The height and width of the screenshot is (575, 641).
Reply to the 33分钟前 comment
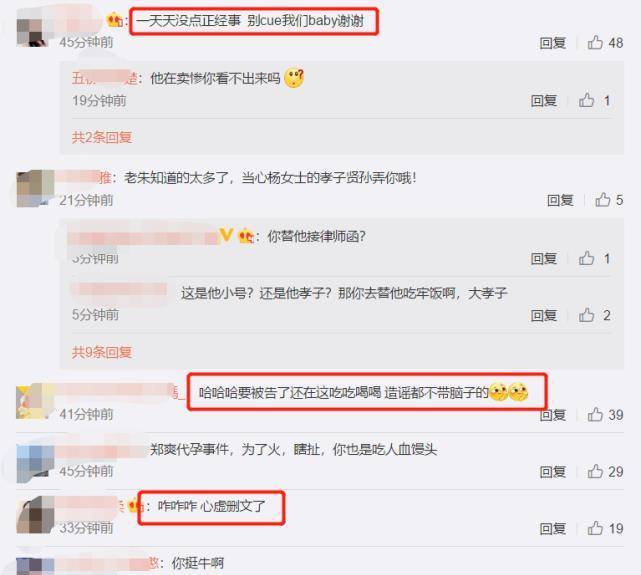553,528
